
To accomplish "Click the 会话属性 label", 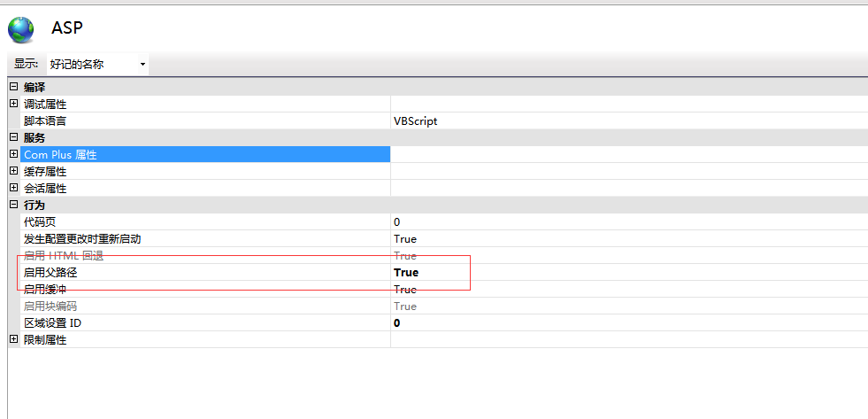I will tap(45, 189).
